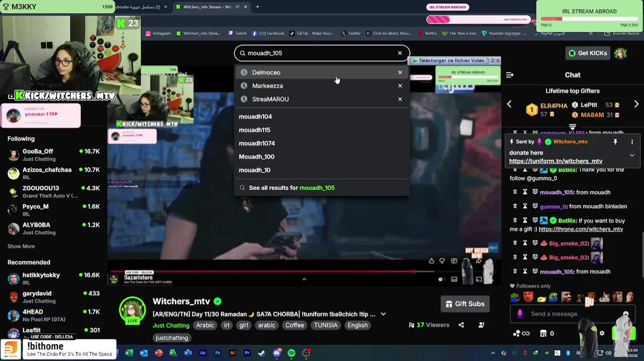Select the English stream tag
The height and width of the screenshot is (361, 644).
click(x=357, y=325)
